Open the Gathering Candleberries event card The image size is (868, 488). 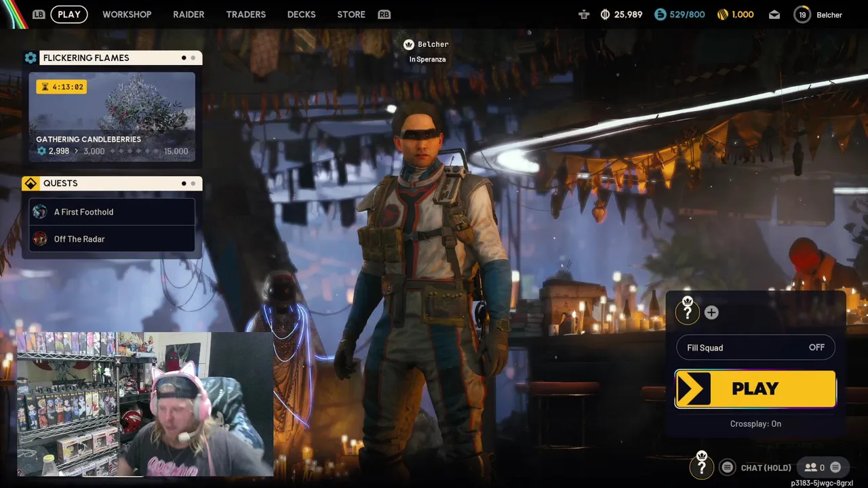click(112, 117)
